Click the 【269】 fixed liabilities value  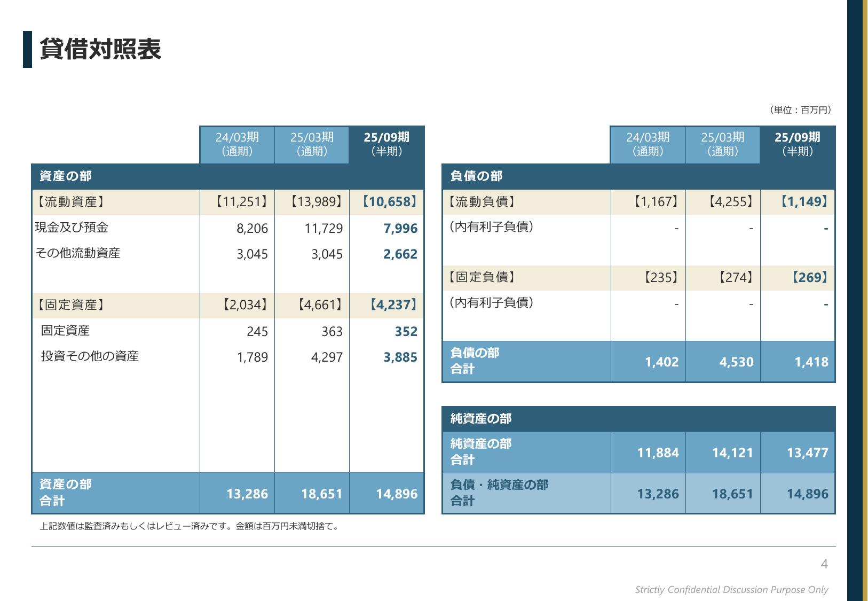[x=809, y=278]
